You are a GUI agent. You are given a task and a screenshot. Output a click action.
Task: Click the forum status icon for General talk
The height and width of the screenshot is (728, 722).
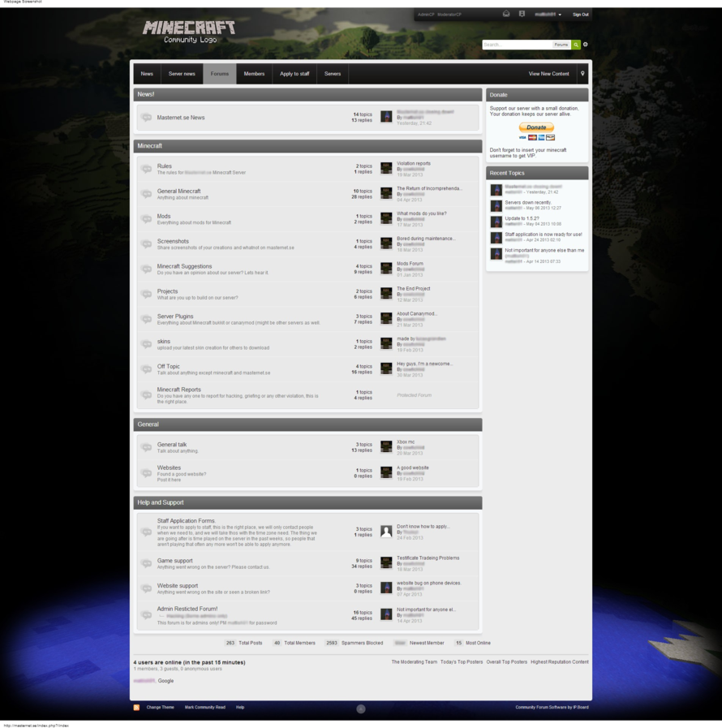pos(147,447)
